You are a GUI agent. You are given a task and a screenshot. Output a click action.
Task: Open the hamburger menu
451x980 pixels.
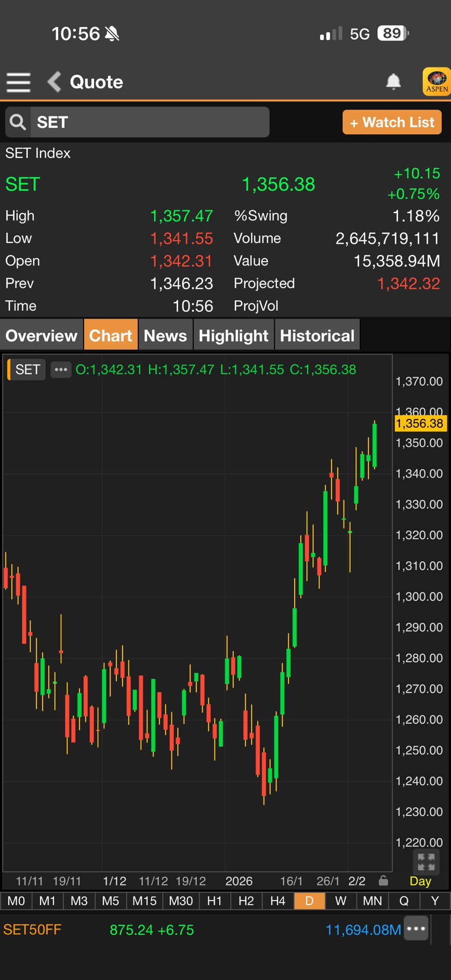[x=18, y=82]
